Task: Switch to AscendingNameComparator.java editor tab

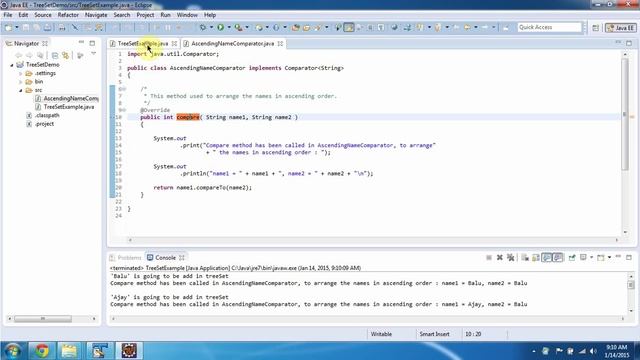Action: 232,43
